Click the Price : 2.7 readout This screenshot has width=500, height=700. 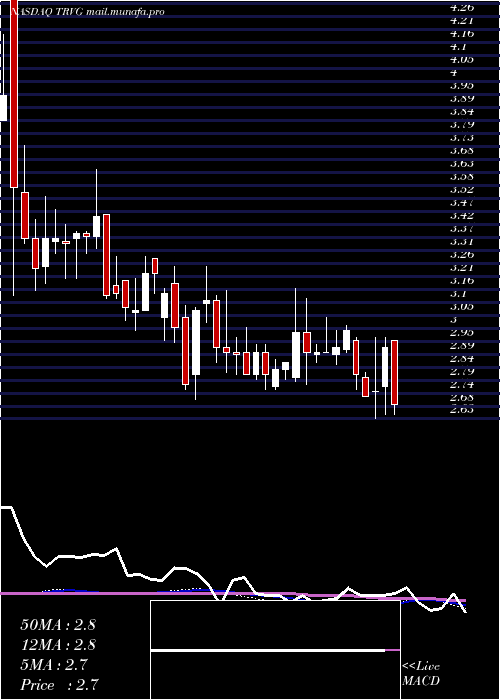pyautogui.click(x=59, y=685)
